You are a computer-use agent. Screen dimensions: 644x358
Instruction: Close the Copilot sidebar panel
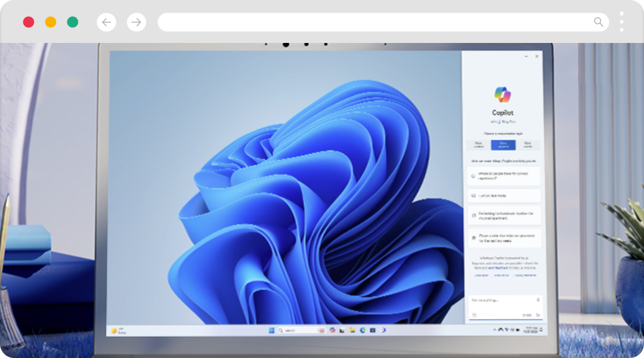click(x=537, y=56)
